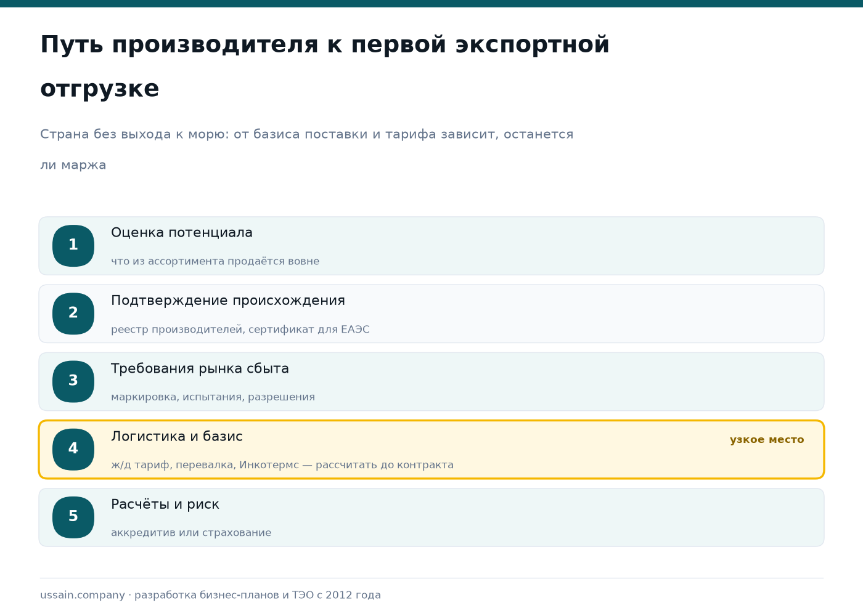Select the heading 'Расчёты и риск'
863x616 pixels.
[165, 504]
